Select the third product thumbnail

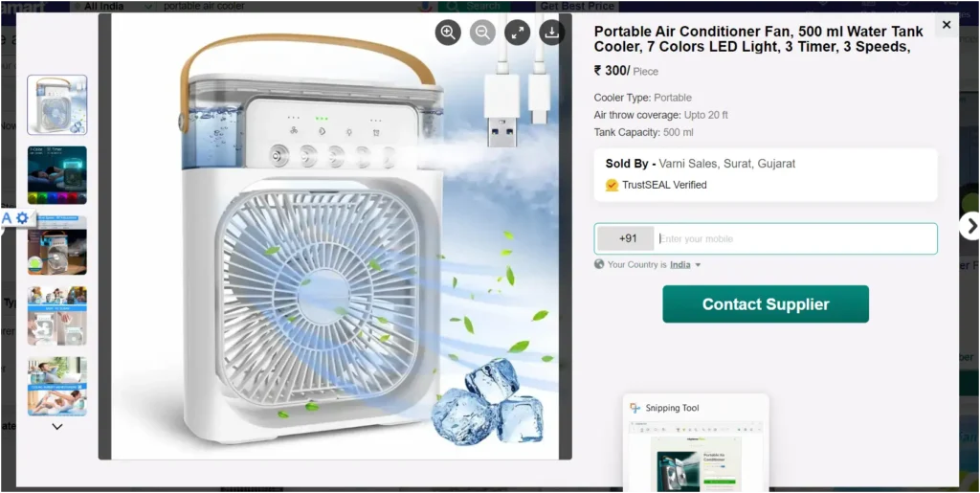coord(56,246)
